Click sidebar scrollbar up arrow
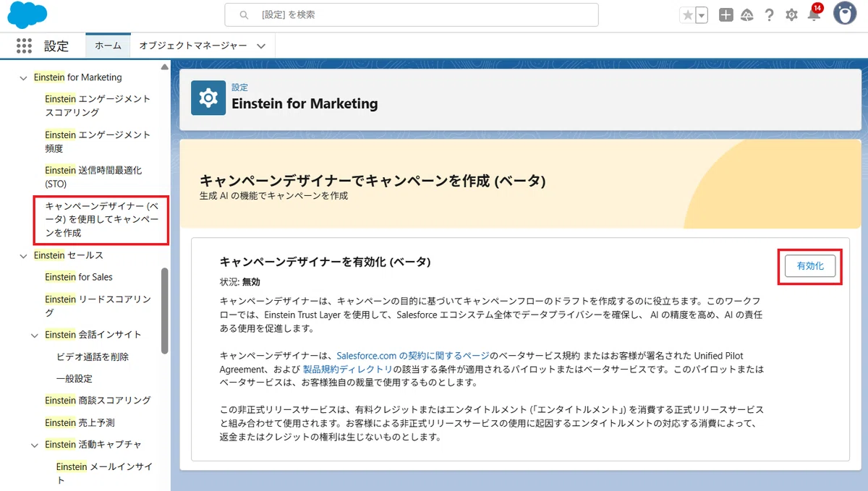Screen dimensions: 868x491 [x=165, y=67]
